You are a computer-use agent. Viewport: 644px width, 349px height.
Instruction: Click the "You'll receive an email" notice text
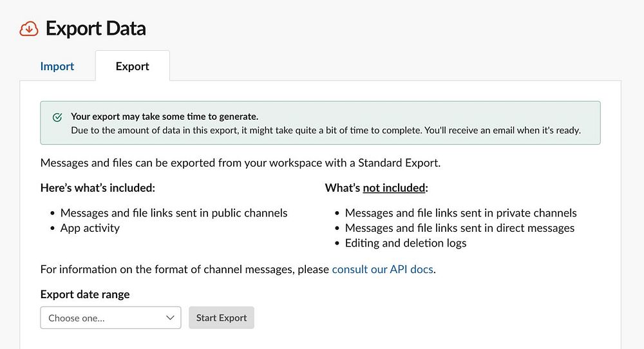point(502,130)
